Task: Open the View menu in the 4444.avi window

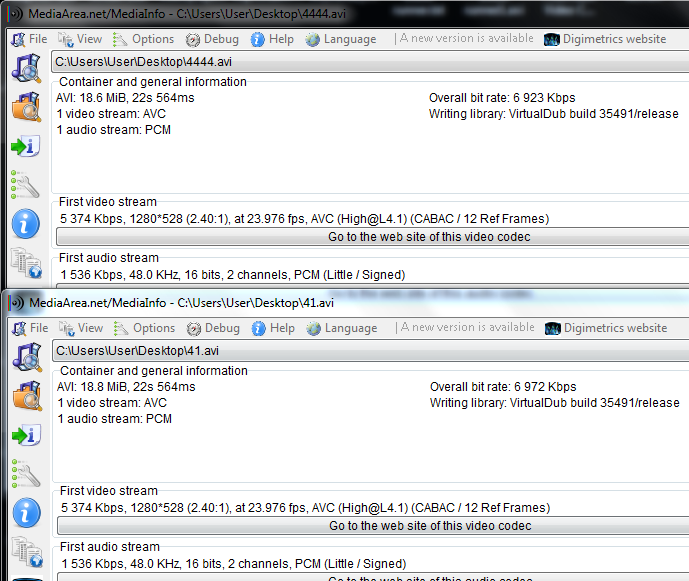Action: [x=80, y=39]
